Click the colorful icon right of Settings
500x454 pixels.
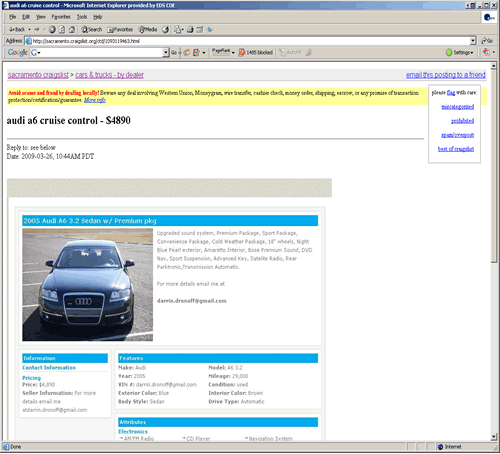pos(486,52)
